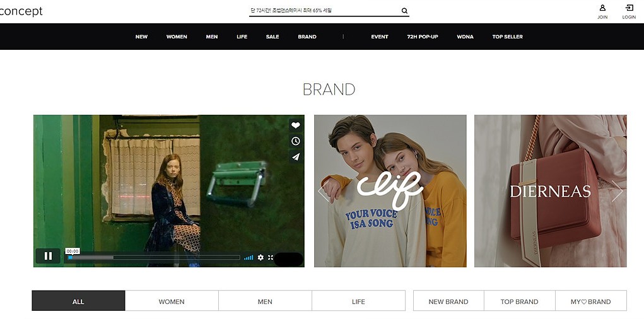The image size is (644, 319).
Task: Open the MEN menu in navigation bar
Action: pos(211,37)
